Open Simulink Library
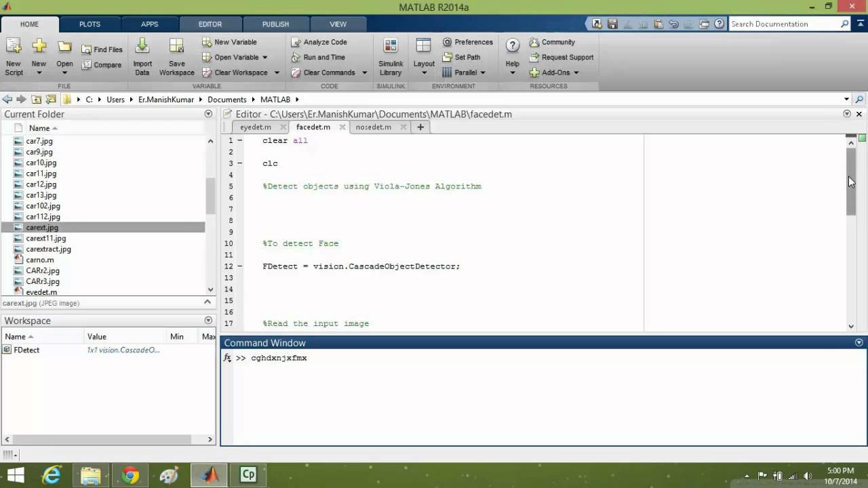868x488 pixels. click(x=391, y=57)
